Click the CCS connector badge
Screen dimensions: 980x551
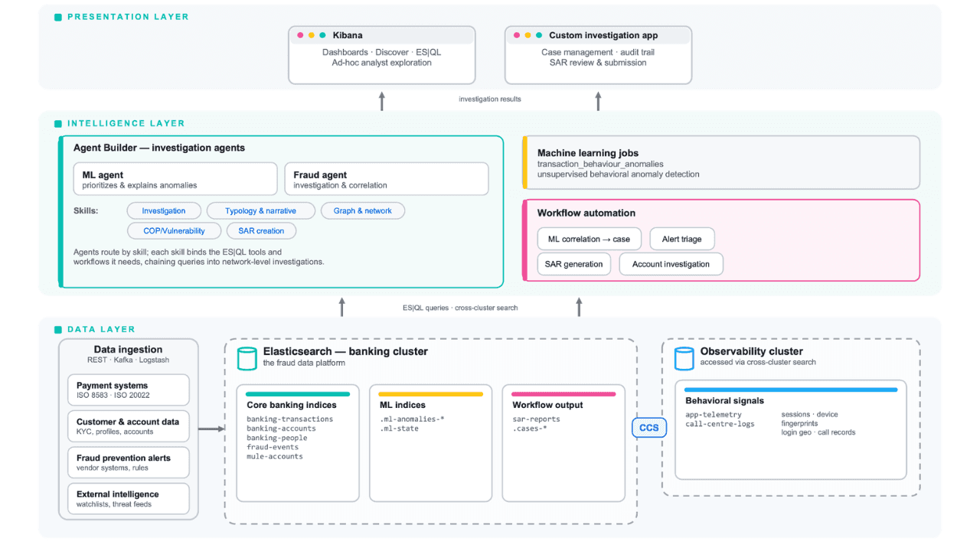(648, 428)
